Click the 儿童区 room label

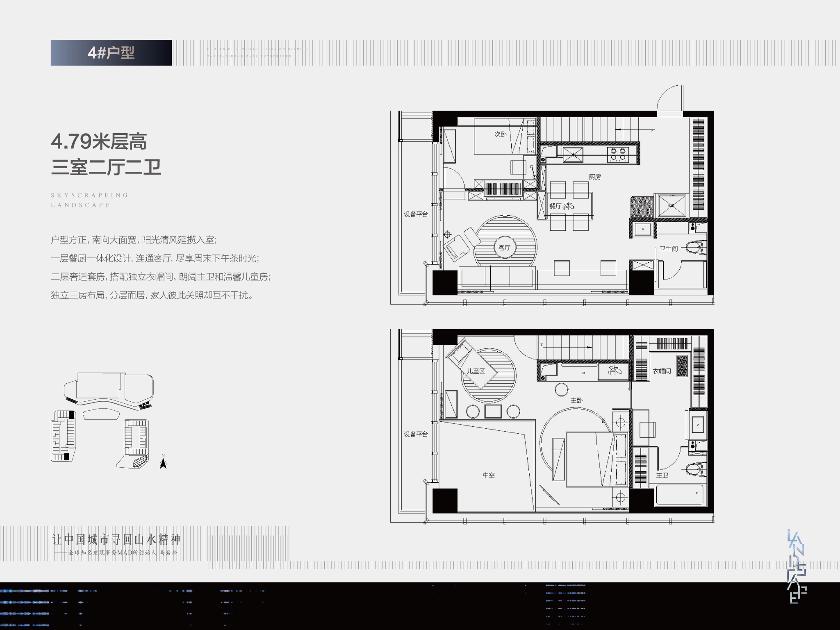[x=476, y=371]
